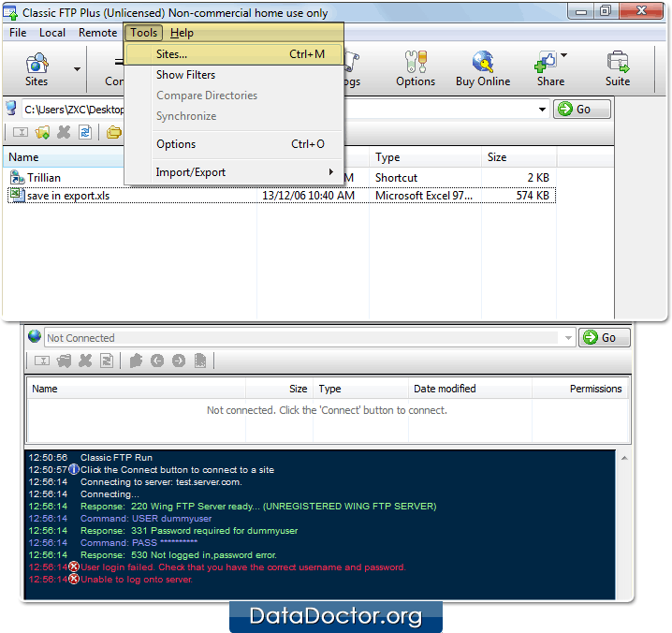The image size is (672, 633).
Task: Click the local delete X icon
Action: (64, 133)
